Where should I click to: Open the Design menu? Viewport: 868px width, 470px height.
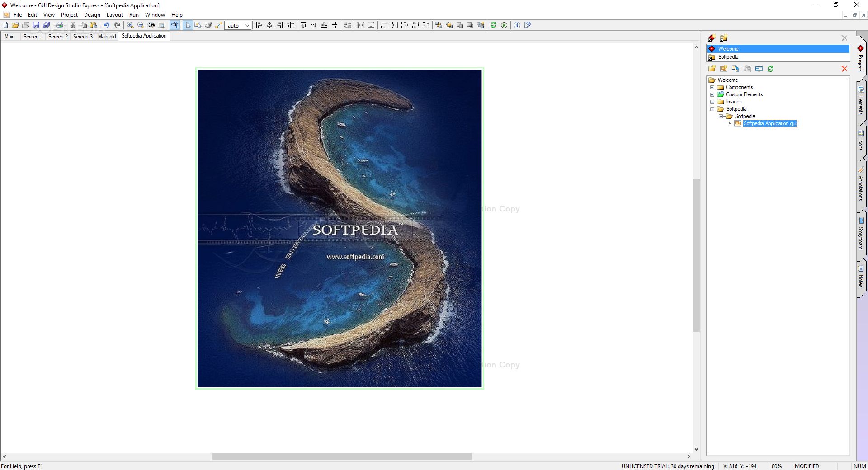pos(92,15)
